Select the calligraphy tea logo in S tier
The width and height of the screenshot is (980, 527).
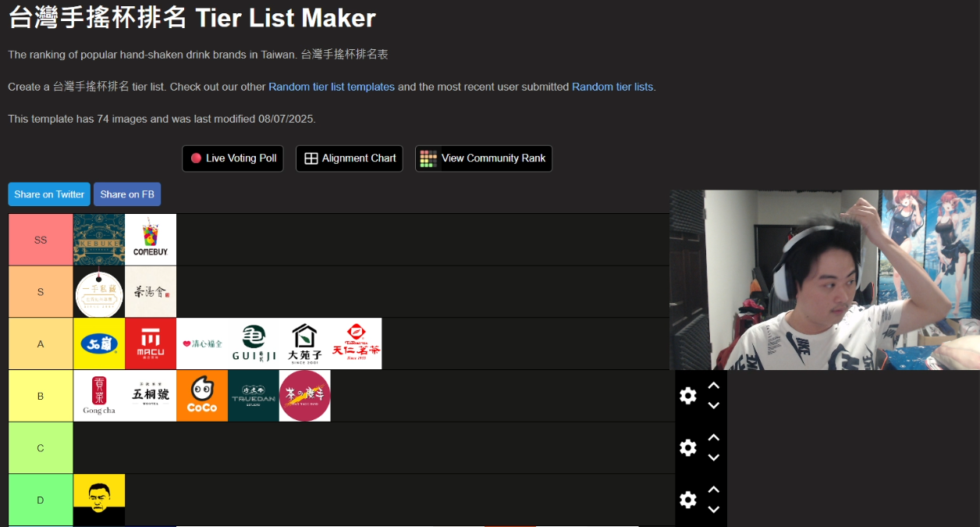(151, 292)
